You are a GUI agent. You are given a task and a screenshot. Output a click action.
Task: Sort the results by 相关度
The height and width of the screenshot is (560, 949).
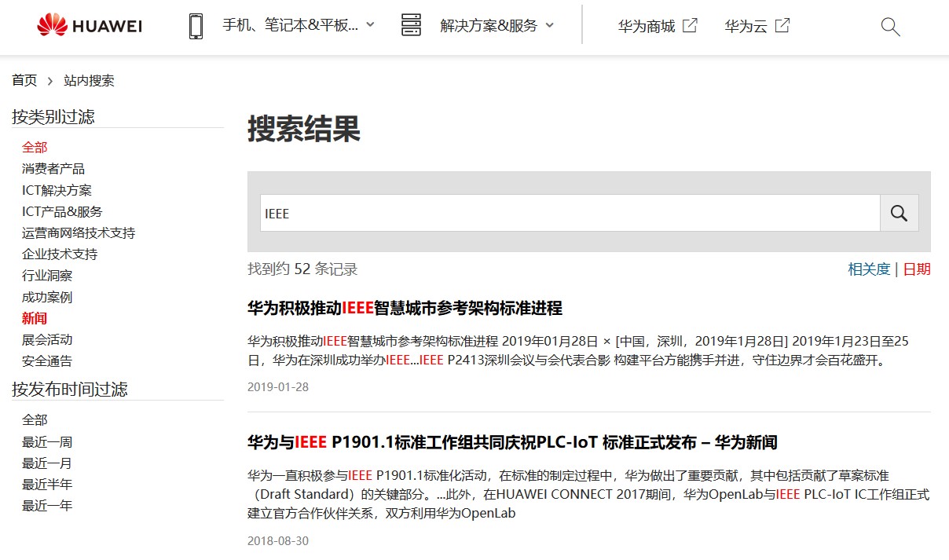(869, 269)
